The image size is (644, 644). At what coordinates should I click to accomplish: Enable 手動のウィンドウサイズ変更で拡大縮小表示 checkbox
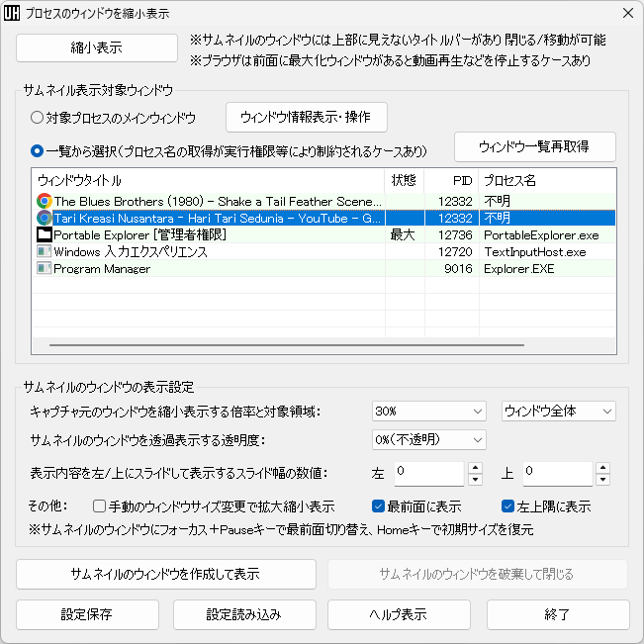(99, 506)
